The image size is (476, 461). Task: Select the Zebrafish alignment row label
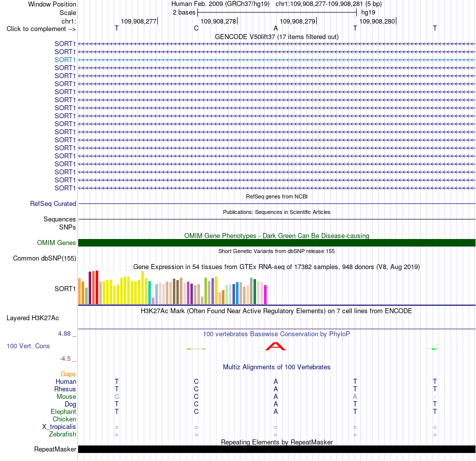[63, 434]
